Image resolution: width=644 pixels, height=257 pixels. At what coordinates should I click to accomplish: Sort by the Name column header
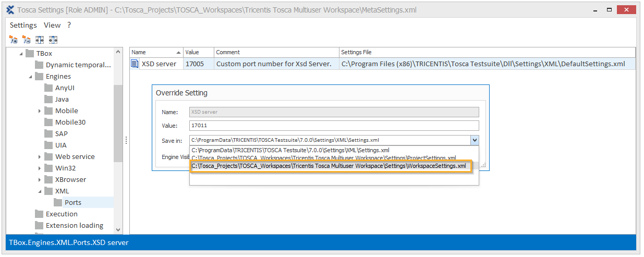pos(153,52)
